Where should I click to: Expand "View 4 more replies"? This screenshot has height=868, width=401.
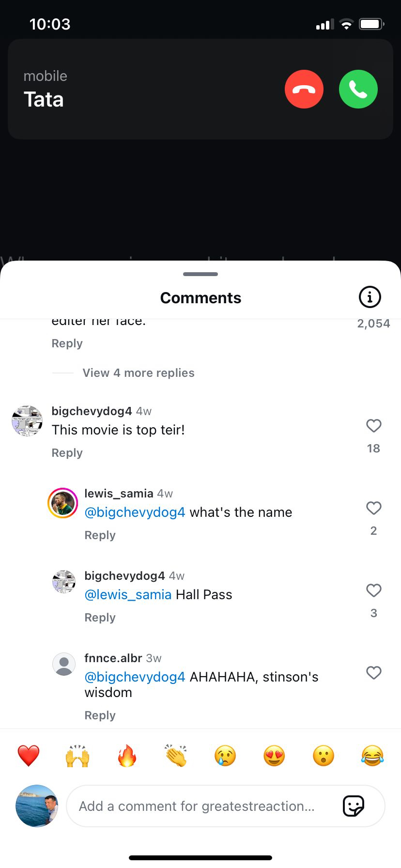139,373
